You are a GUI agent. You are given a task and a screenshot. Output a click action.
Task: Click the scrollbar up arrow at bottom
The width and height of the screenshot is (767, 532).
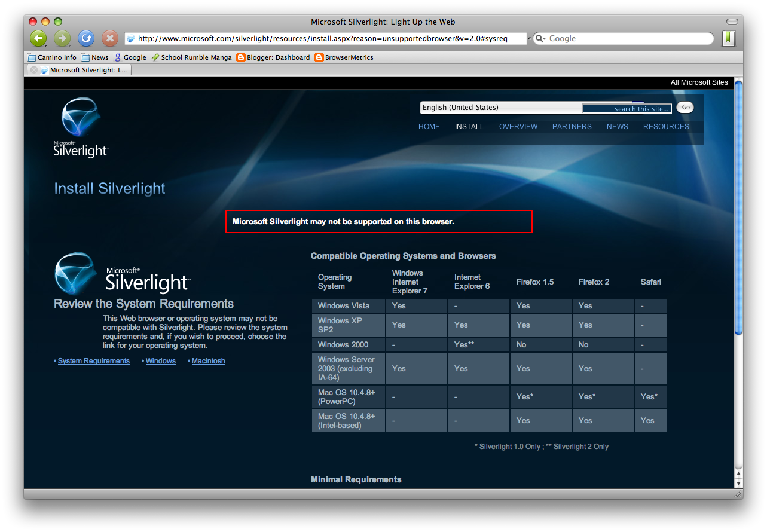click(738, 473)
